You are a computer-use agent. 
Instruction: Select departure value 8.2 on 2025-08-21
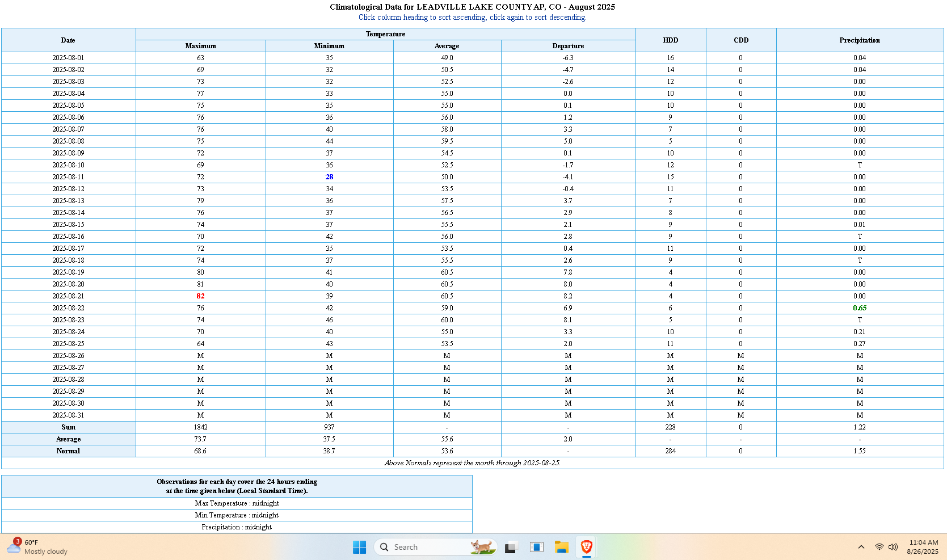[x=568, y=296]
